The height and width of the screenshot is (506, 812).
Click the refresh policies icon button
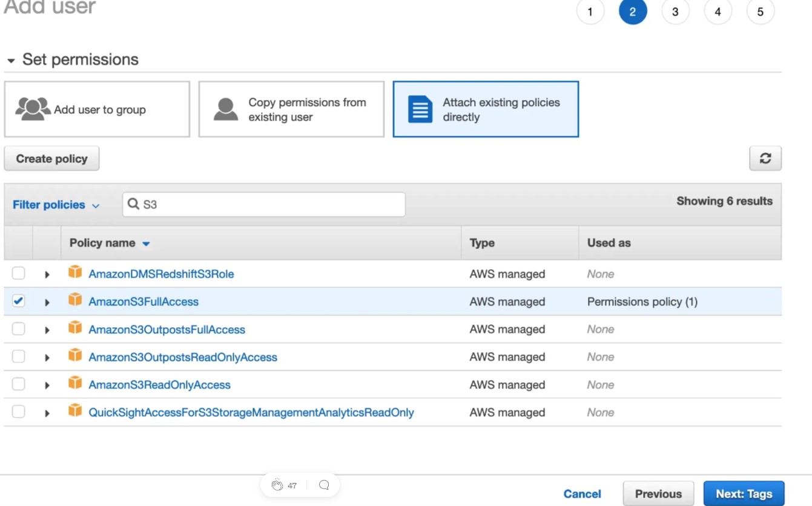(x=765, y=158)
